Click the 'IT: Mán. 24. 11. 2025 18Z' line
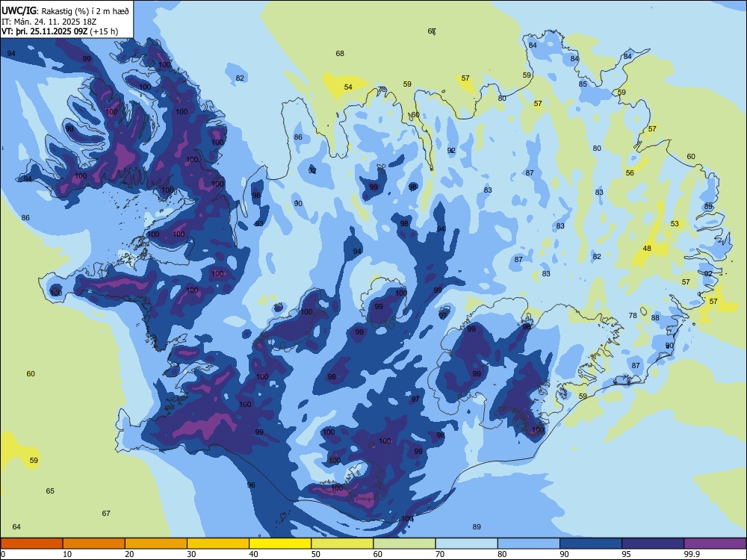The image size is (747, 560). point(49,22)
